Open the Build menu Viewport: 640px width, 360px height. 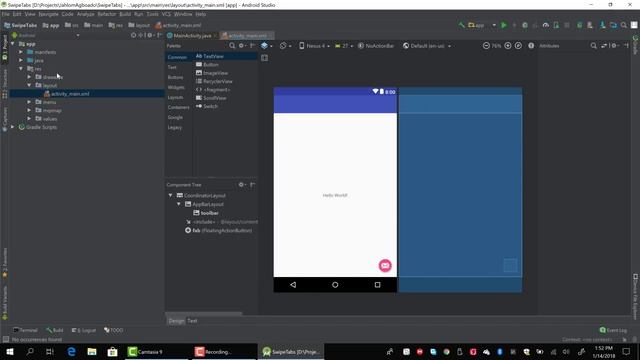[125, 14]
